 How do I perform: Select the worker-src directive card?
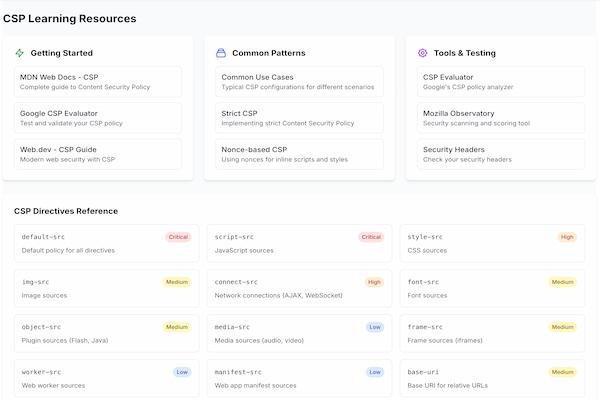[x=106, y=378]
